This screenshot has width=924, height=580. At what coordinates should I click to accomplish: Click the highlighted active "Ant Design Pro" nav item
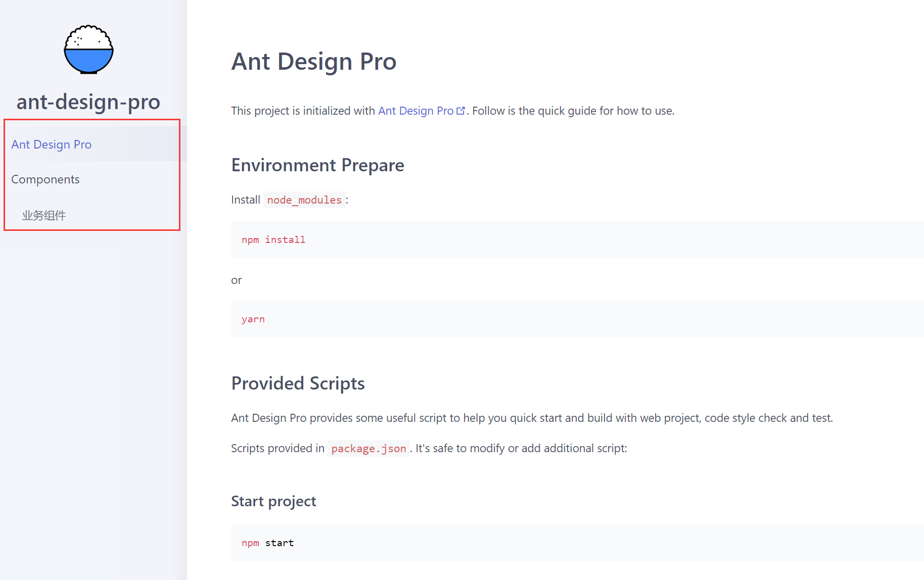tap(51, 144)
